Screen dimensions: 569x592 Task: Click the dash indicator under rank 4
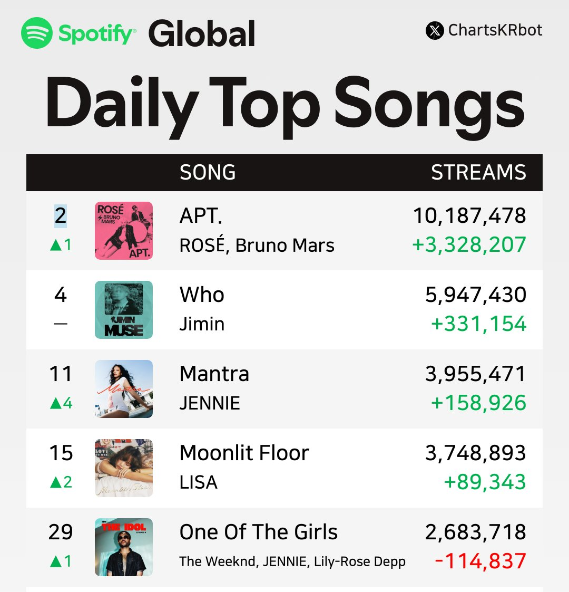[60, 324]
